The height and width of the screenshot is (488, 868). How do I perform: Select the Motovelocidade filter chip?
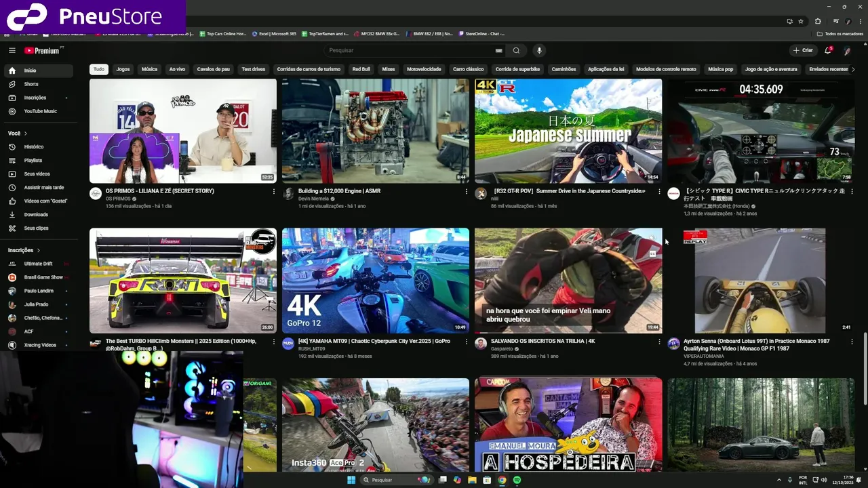tap(424, 69)
